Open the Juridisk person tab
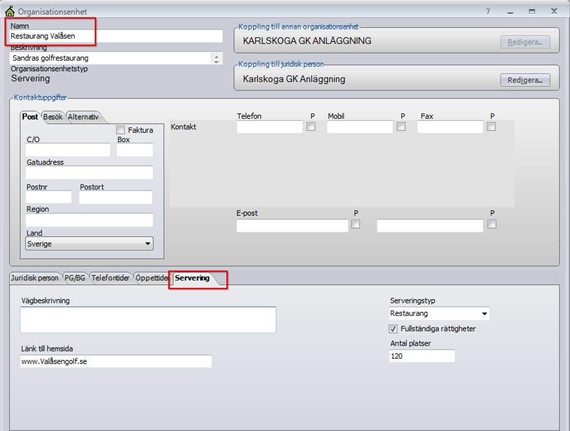This screenshot has width=570, height=431. click(35, 278)
